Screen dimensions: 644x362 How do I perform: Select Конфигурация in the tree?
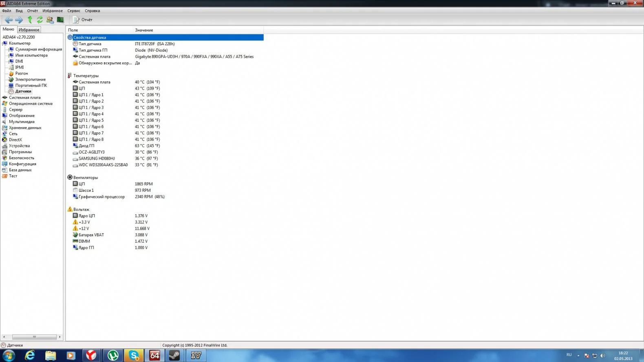[22, 164]
